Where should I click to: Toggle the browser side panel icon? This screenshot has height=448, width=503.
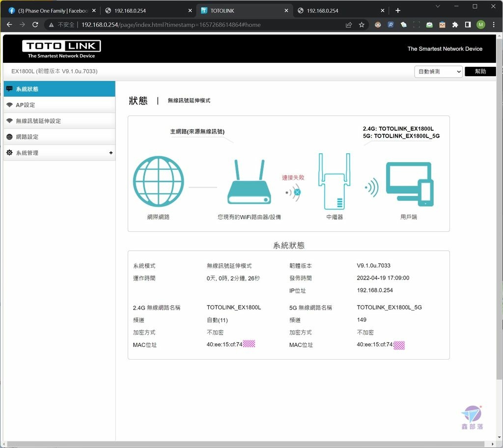point(468,25)
